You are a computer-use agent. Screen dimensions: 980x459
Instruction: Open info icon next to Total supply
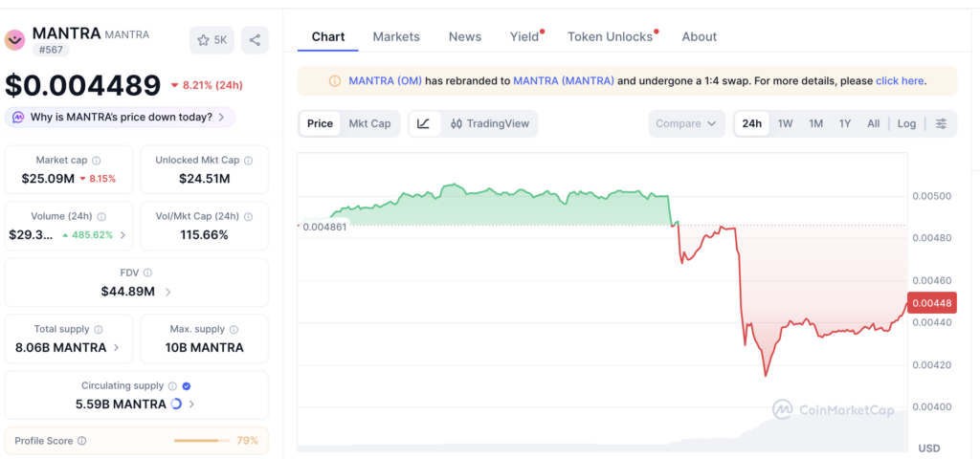tap(99, 329)
